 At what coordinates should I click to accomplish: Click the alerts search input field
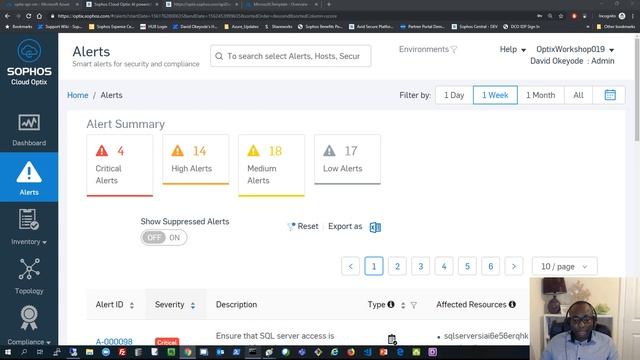291,56
